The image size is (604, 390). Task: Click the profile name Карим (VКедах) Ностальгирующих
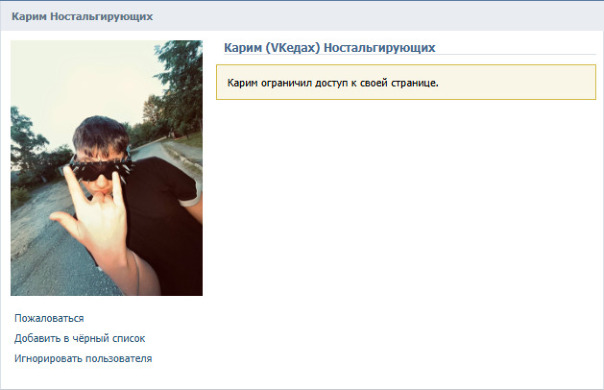[329, 48]
